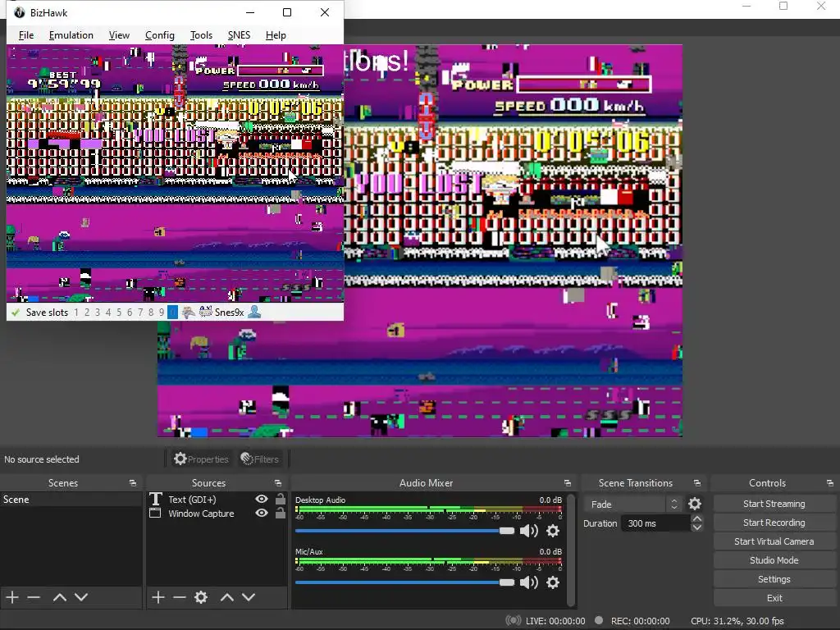The width and height of the screenshot is (840, 630).
Task: Pop out the Controls dock
Action: pos(829,483)
